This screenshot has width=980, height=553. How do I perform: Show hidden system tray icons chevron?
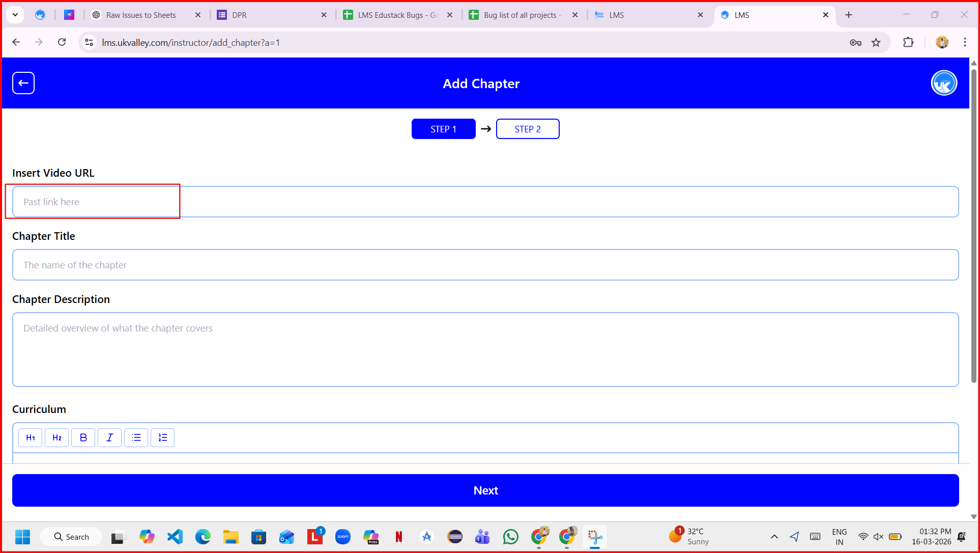click(774, 537)
